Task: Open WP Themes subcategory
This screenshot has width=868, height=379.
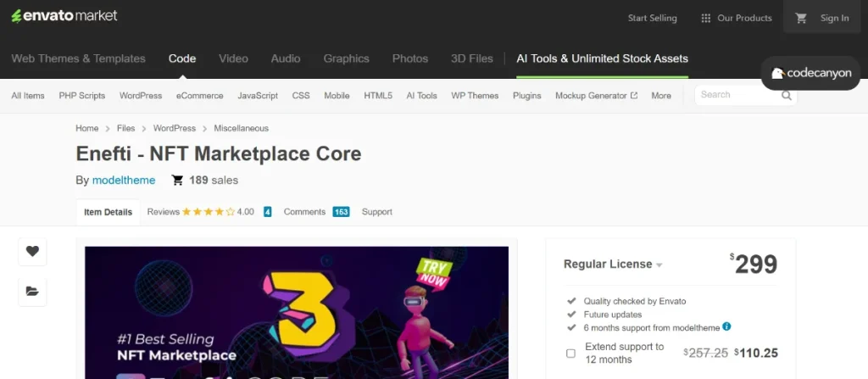Action: (x=475, y=95)
